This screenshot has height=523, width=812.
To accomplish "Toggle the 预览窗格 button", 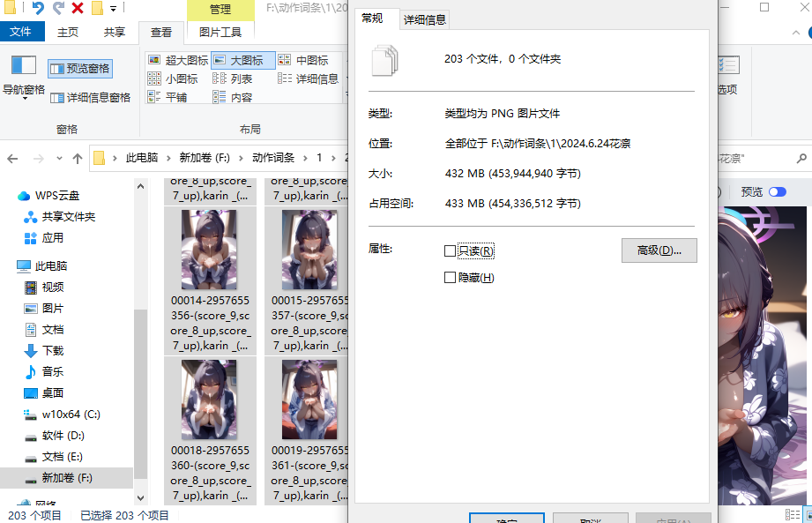I will [80, 69].
